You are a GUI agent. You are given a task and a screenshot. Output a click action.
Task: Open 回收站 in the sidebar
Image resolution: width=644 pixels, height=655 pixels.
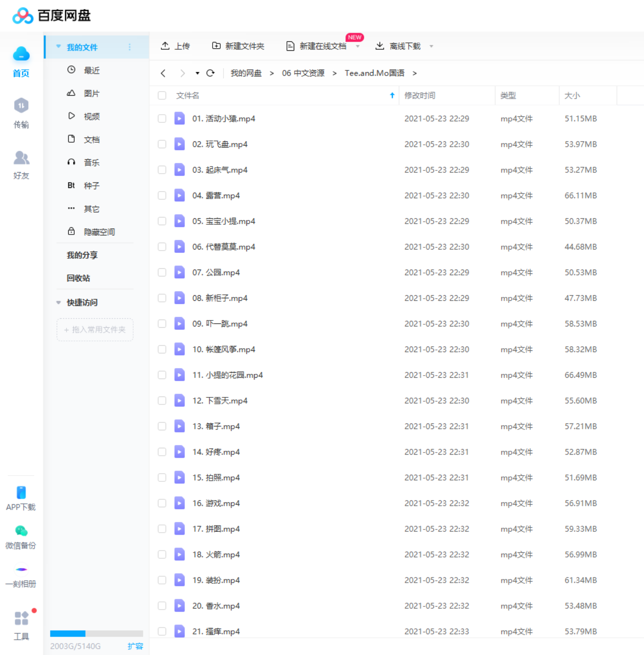78,278
